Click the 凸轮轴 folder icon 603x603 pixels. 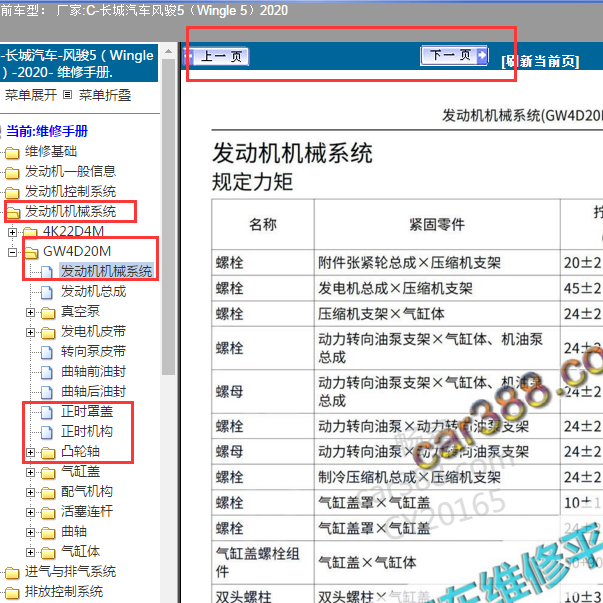point(48,453)
